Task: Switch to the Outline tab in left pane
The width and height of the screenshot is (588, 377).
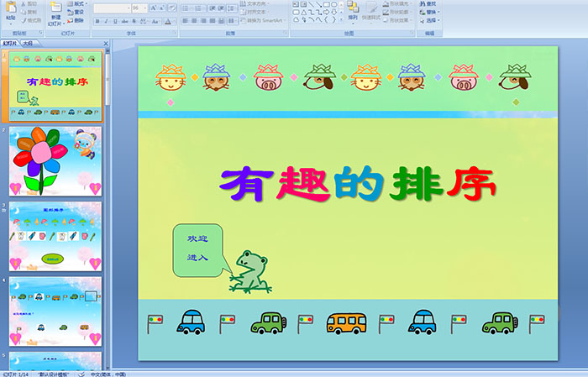Action: point(28,42)
